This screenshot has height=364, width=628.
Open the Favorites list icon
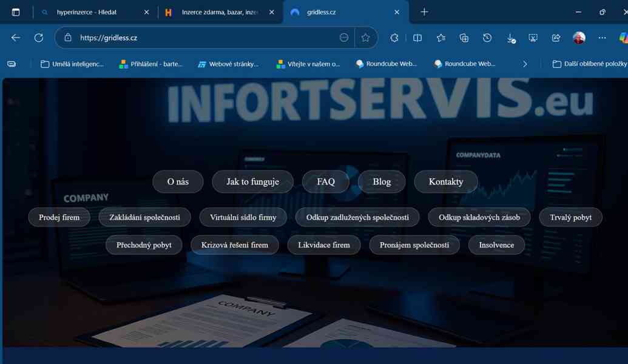(x=441, y=38)
